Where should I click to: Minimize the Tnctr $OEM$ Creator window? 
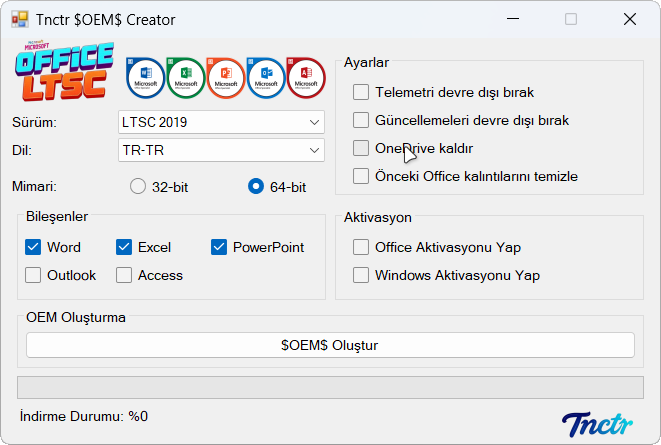pos(513,19)
